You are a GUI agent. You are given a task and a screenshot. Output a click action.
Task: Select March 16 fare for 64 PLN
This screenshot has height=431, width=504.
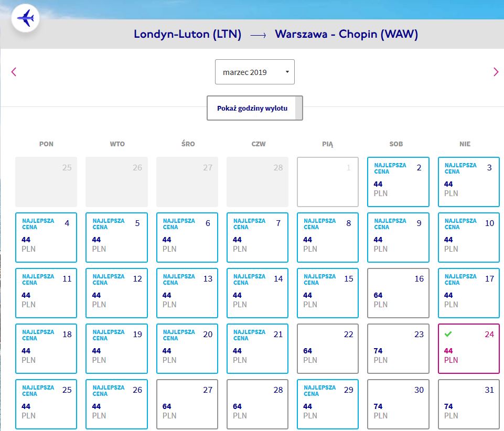coord(398,293)
